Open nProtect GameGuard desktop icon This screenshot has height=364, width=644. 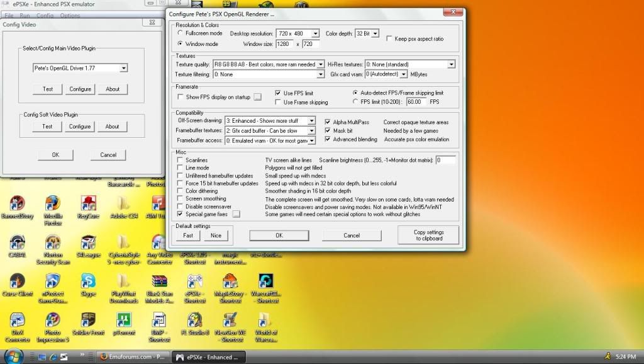point(53,288)
